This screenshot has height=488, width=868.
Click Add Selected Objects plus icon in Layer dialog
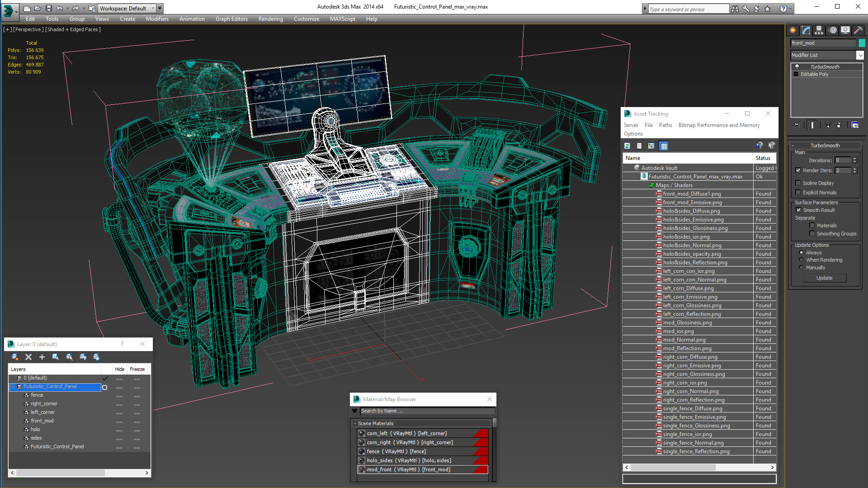pyautogui.click(x=42, y=357)
